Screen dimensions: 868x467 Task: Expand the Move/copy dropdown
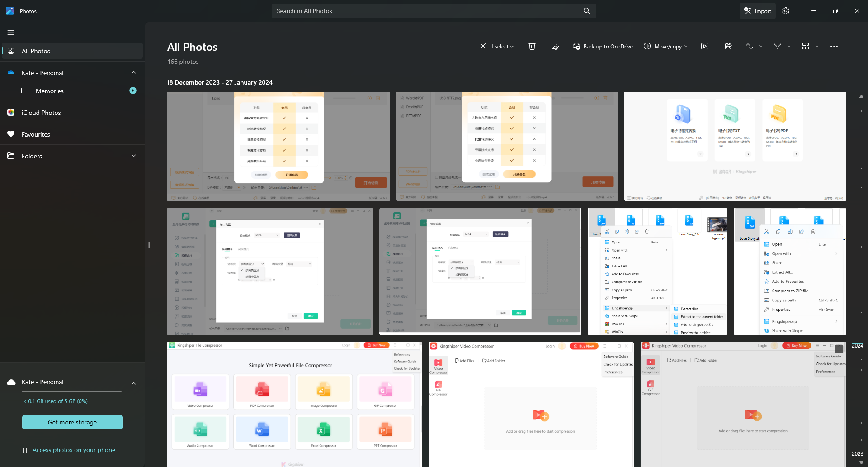point(665,46)
